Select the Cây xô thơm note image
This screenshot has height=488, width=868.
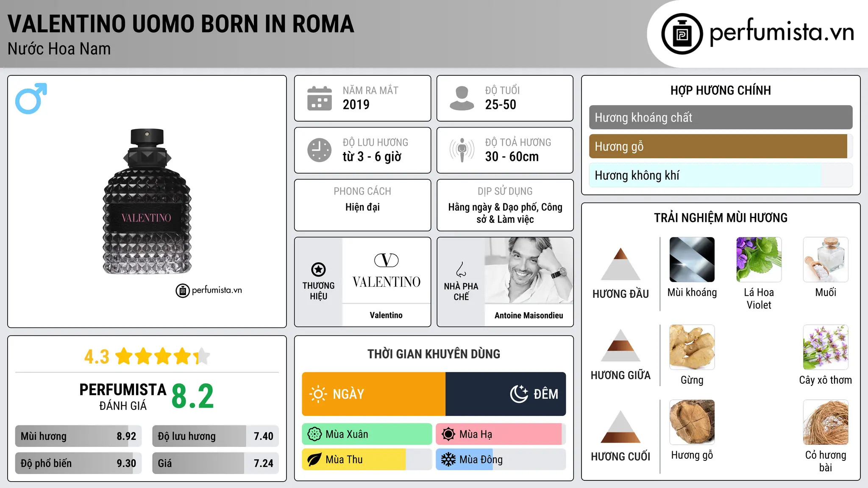(826, 347)
